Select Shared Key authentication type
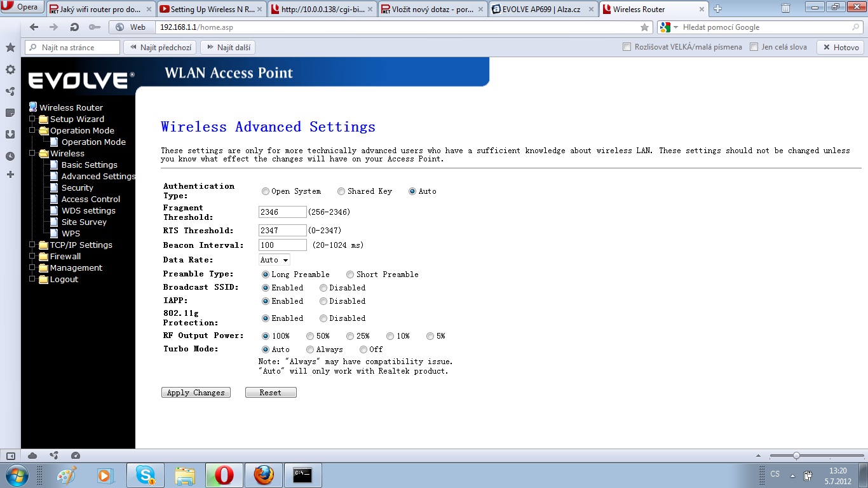Viewport: 868px width, 488px height. point(341,191)
